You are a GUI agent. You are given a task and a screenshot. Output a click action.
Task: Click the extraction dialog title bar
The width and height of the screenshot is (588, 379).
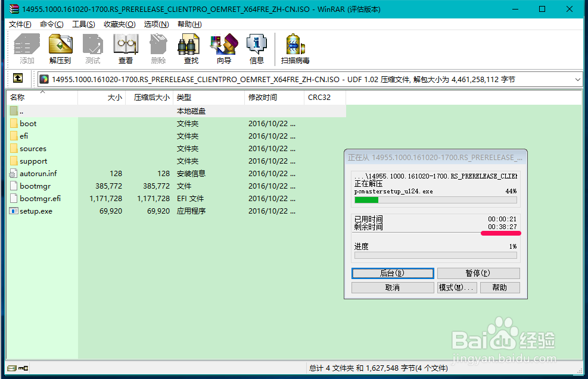click(435, 158)
